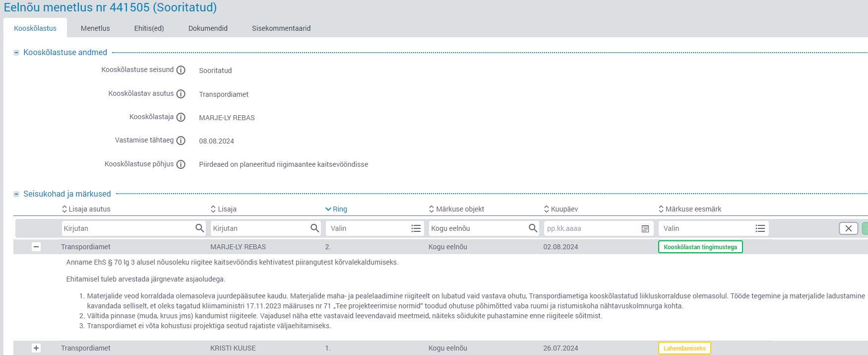Sort by Lisaja column
The image size is (868, 355).
pos(224,209)
